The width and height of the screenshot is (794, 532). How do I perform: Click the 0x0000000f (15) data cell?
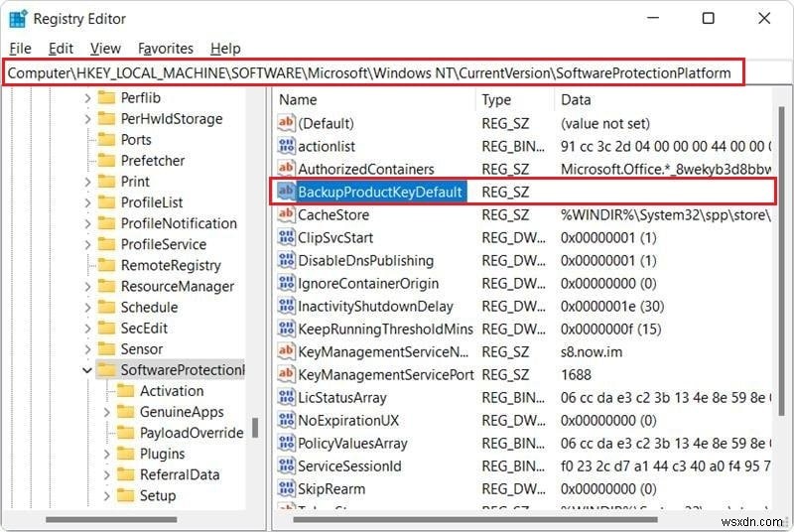click(x=610, y=329)
